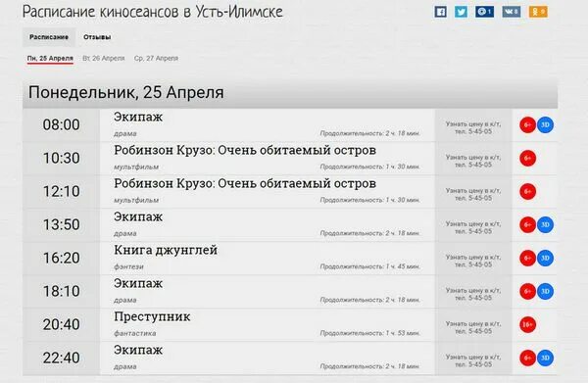Click the 6+ badge in the 12:10 row
This screenshot has height=383, width=588.
(x=527, y=192)
